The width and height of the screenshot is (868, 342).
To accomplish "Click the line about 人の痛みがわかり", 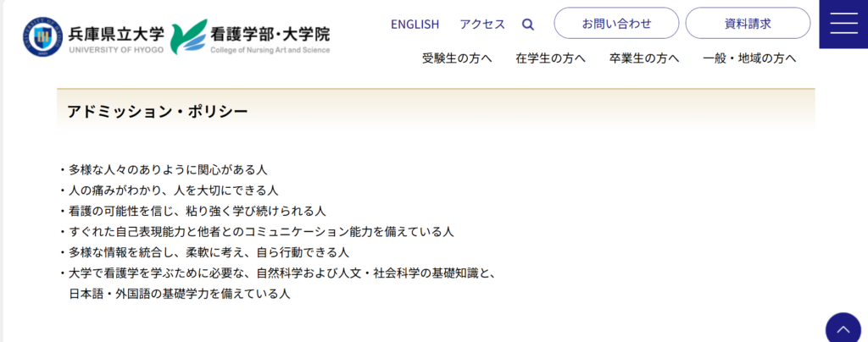I will tap(173, 190).
